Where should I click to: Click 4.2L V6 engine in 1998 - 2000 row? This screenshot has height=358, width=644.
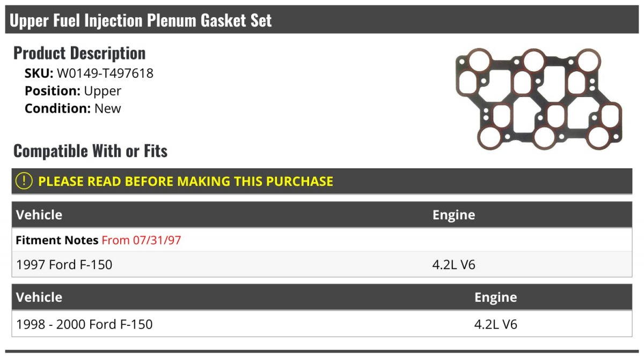click(x=496, y=324)
